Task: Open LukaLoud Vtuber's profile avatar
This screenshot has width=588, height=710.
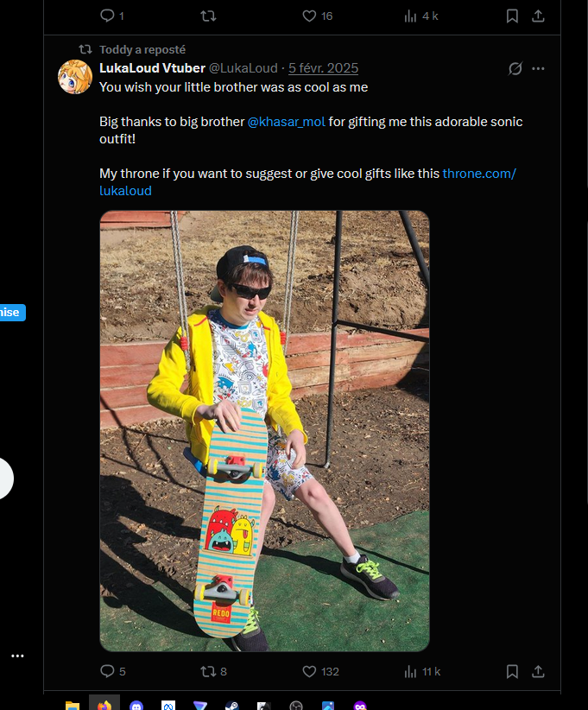Action: [75, 77]
